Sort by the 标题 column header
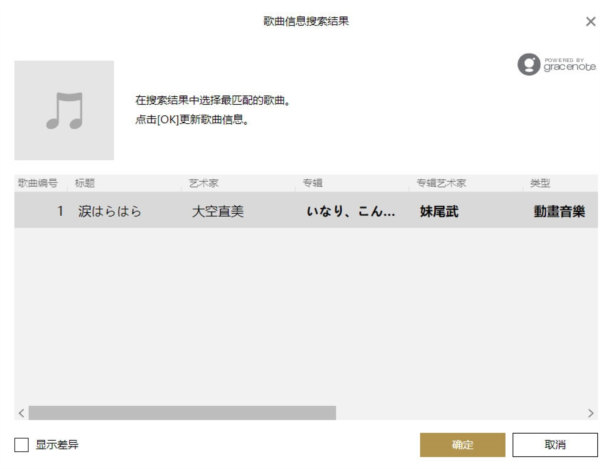 pos(85,184)
